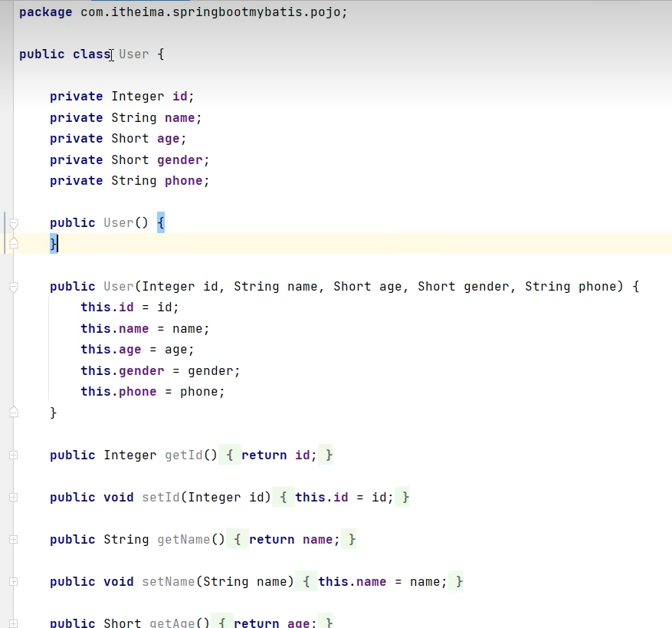
Task: Click the 'Short gender' parameter in the constructor signature
Action: pyautogui.click(x=463, y=286)
